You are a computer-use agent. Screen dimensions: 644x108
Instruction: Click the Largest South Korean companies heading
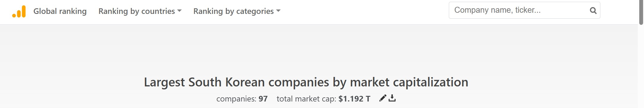(x=306, y=82)
